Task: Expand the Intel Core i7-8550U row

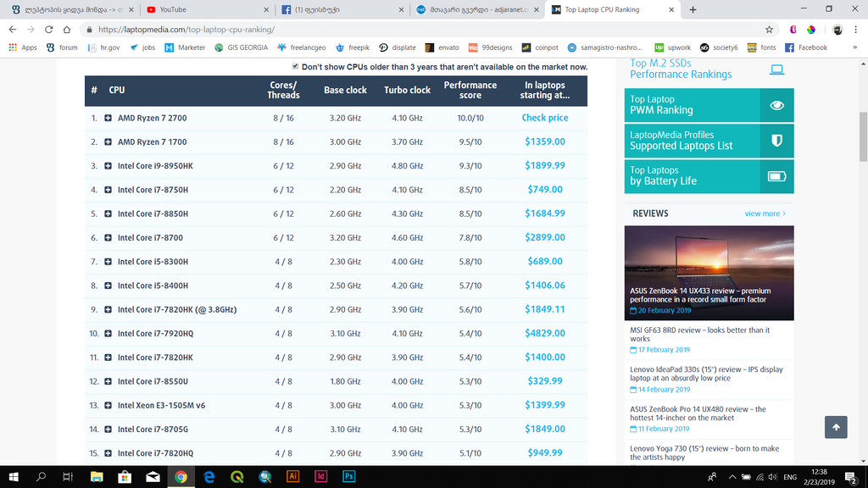Action: point(108,381)
